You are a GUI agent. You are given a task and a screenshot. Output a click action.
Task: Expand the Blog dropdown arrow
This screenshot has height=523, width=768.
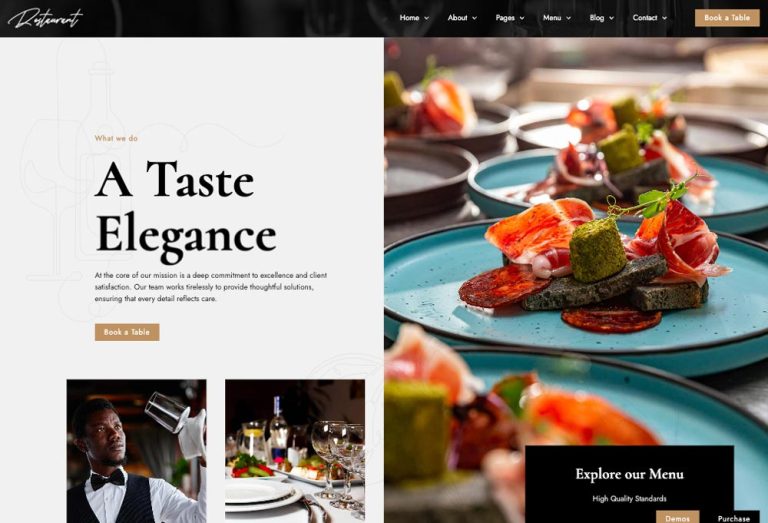[612, 18]
